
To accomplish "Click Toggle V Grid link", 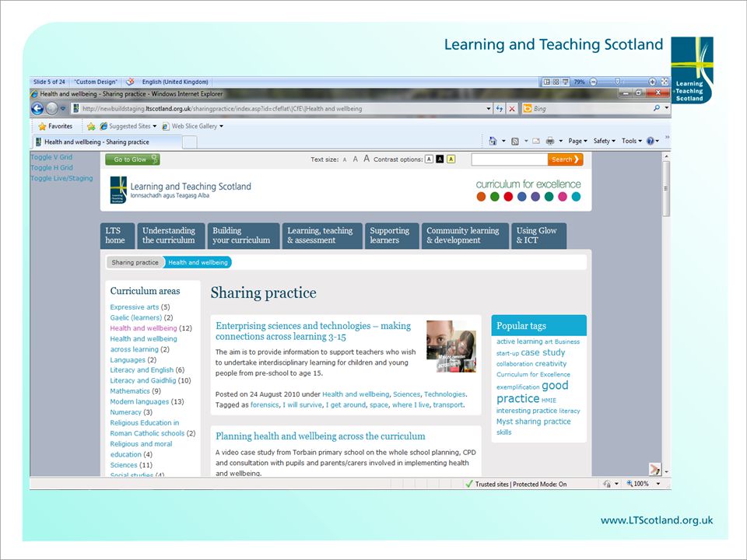I will [51, 157].
